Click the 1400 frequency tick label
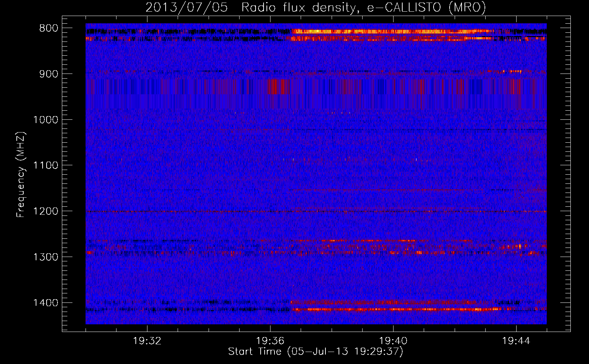 click(x=46, y=303)
